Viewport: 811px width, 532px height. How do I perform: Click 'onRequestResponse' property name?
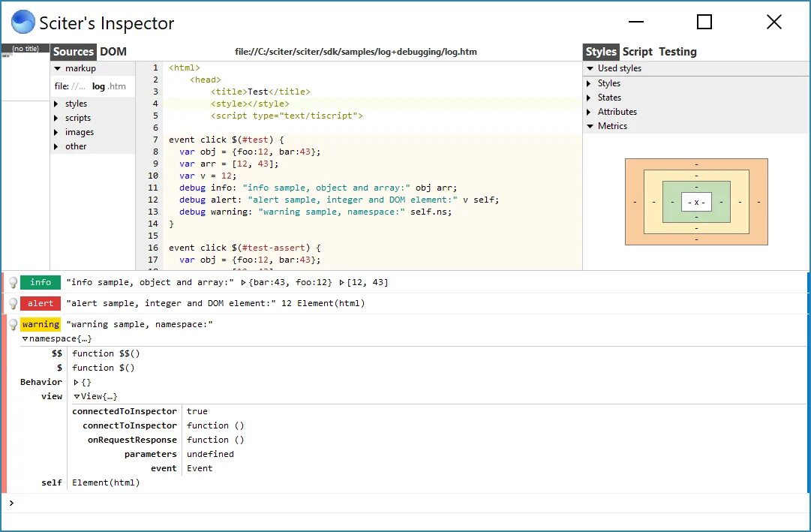click(132, 440)
